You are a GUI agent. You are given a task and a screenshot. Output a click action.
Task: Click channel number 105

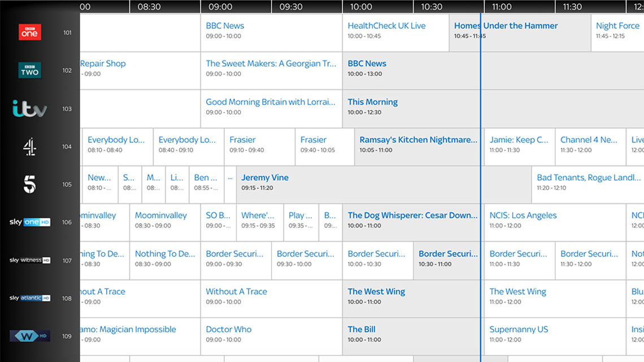click(67, 185)
